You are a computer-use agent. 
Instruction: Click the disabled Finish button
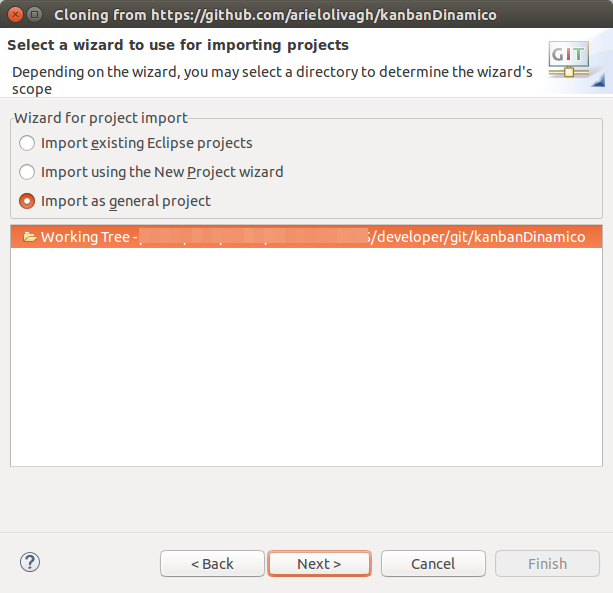pyautogui.click(x=547, y=564)
